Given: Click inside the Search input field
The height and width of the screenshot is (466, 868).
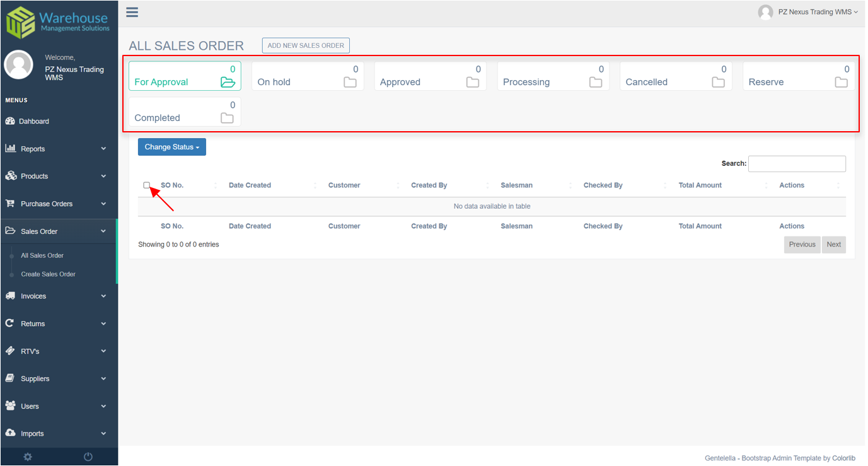Looking at the screenshot, I should [x=797, y=163].
